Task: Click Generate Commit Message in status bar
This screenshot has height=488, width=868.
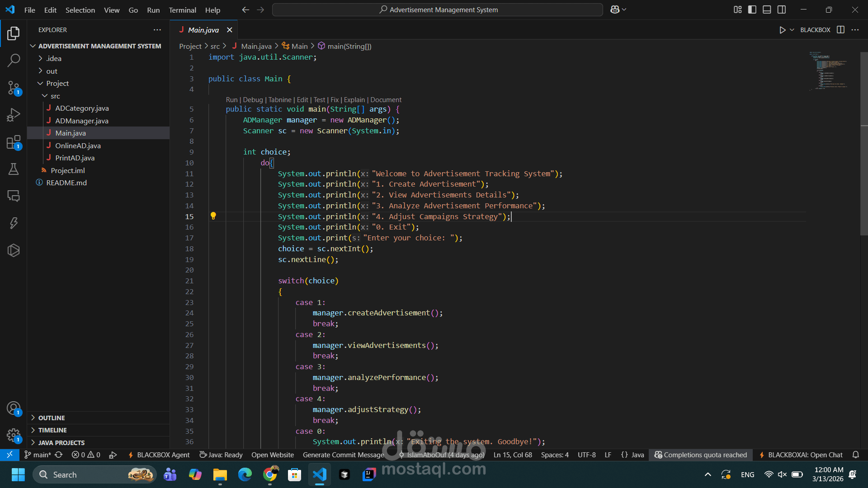Action: pos(343,455)
